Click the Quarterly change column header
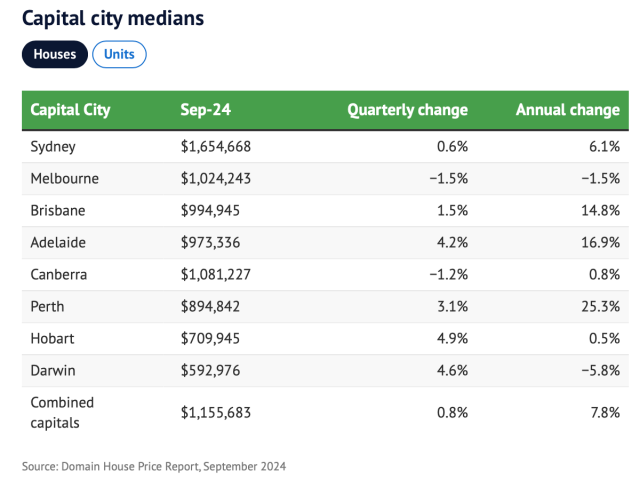This screenshot has width=640, height=480. [x=407, y=110]
